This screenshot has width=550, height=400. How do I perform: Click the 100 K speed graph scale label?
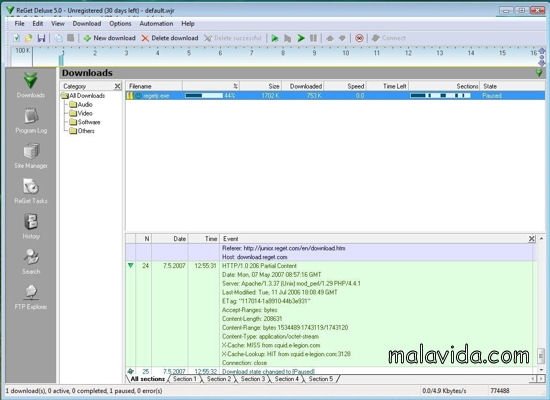point(22,51)
